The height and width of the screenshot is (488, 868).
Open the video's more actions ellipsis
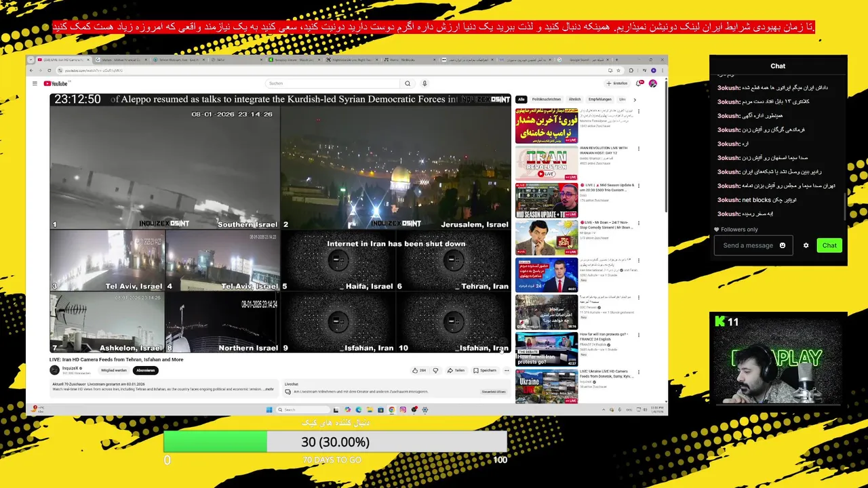click(507, 371)
